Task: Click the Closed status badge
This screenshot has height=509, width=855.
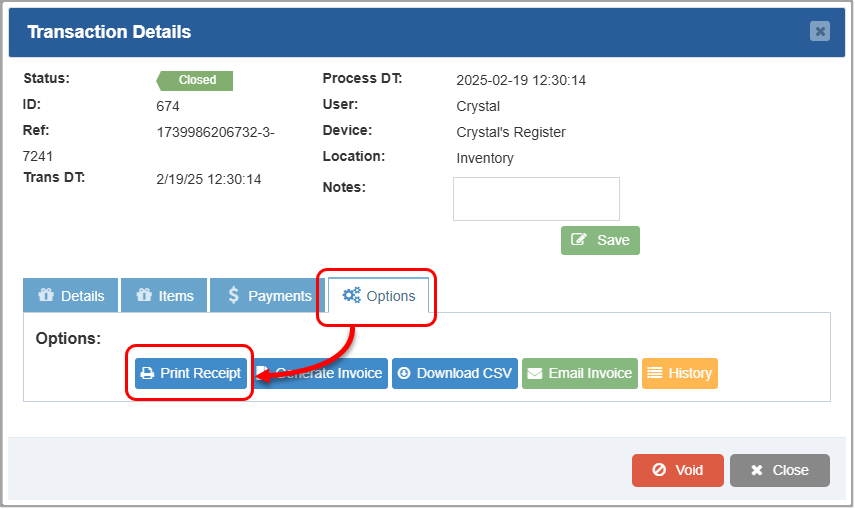Action: tap(195, 80)
